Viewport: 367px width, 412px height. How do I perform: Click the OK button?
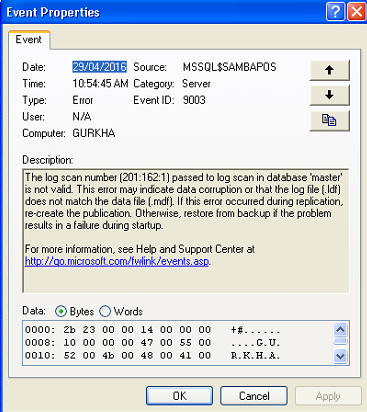click(179, 396)
